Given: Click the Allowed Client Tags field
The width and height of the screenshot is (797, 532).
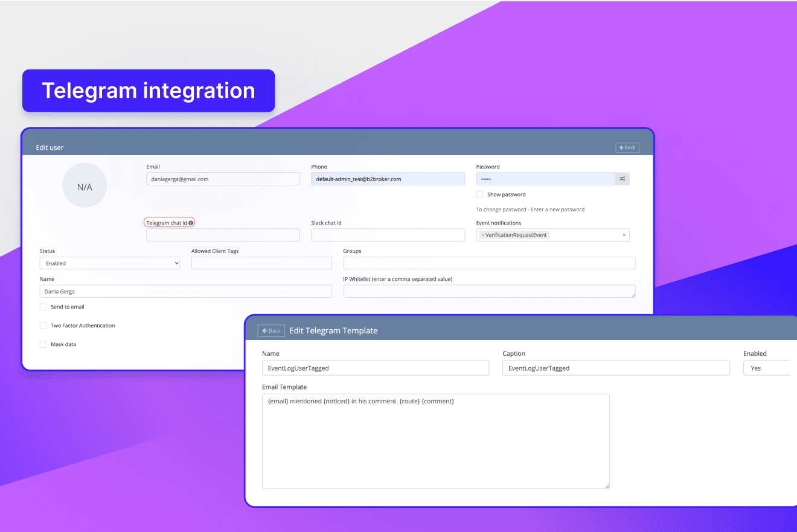Looking at the screenshot, I should pyautogui.click(x=261, y=263).
